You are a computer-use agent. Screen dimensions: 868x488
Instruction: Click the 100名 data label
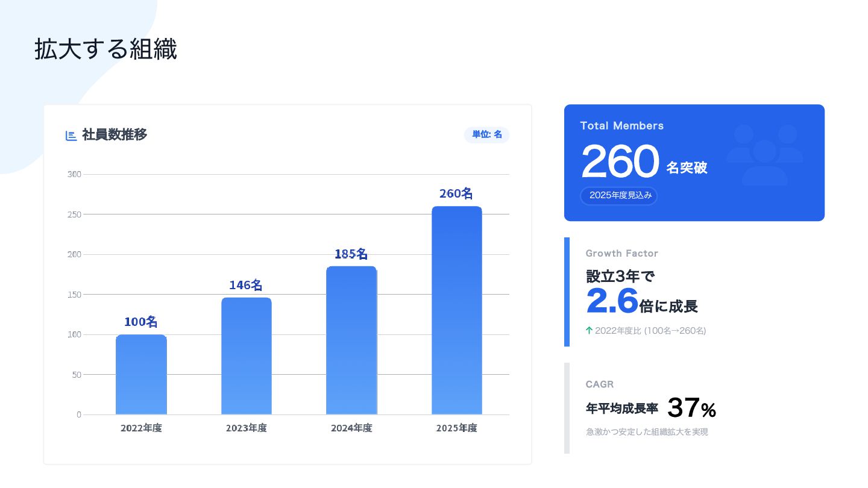(x=141, y=322)
